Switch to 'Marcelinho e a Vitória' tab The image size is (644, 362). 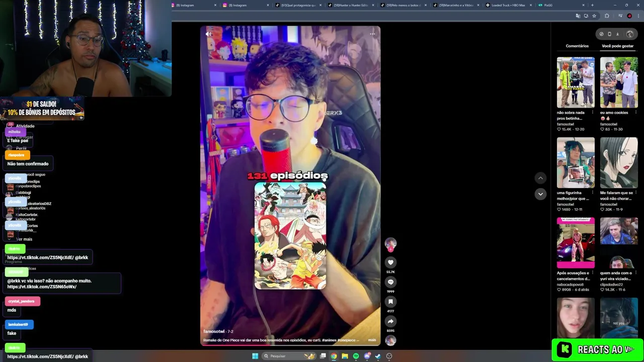point(456,5)
